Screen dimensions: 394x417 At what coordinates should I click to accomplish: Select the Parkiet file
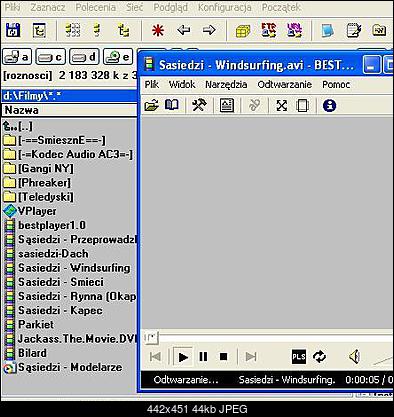click(x=28, y=325)
